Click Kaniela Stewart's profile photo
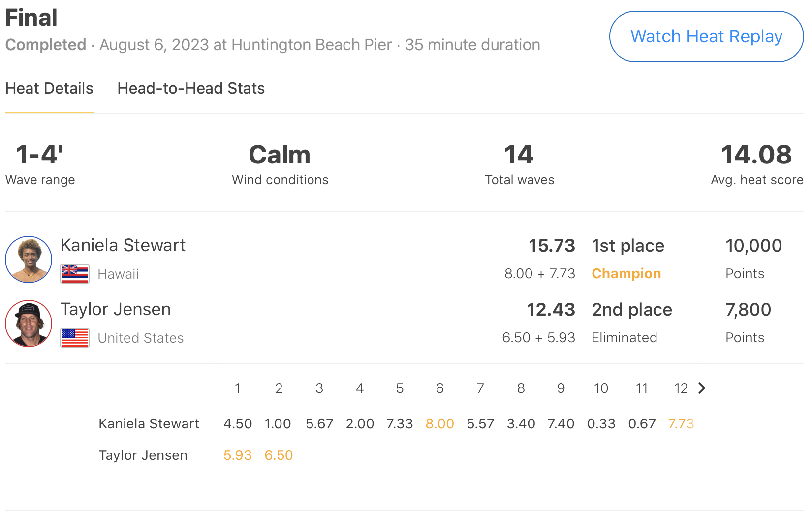The image size is (812, 518). (29, 259)
